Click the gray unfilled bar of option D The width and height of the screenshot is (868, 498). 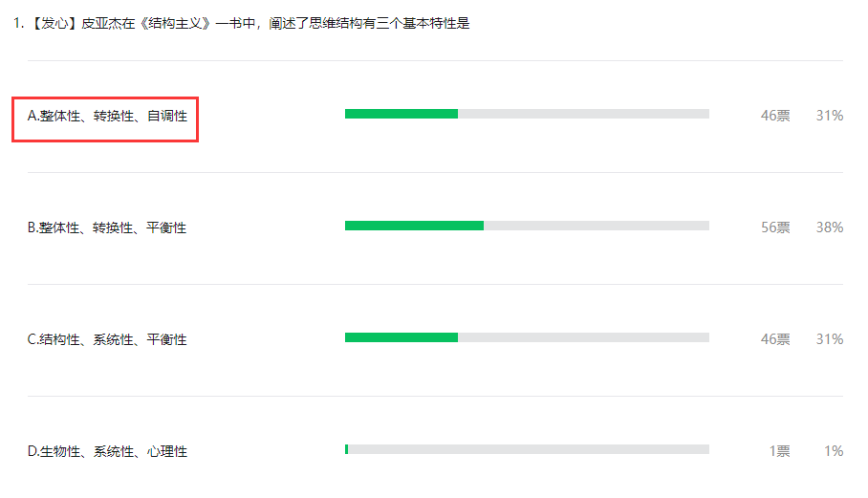(529, 449)
